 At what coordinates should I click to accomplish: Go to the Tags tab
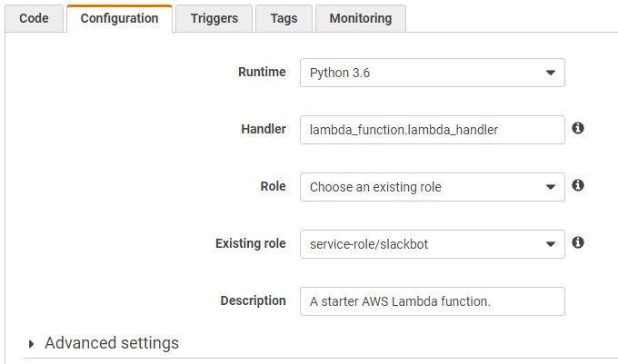tap(284, 18)
